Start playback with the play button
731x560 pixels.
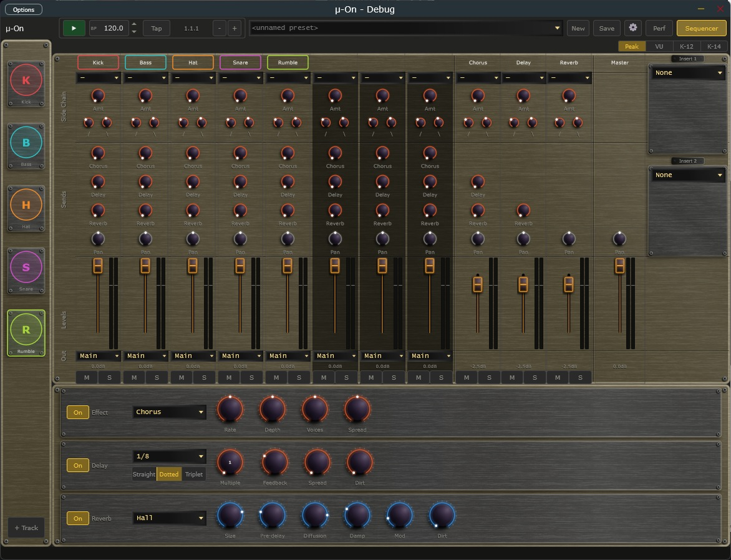tap(74, 28)
